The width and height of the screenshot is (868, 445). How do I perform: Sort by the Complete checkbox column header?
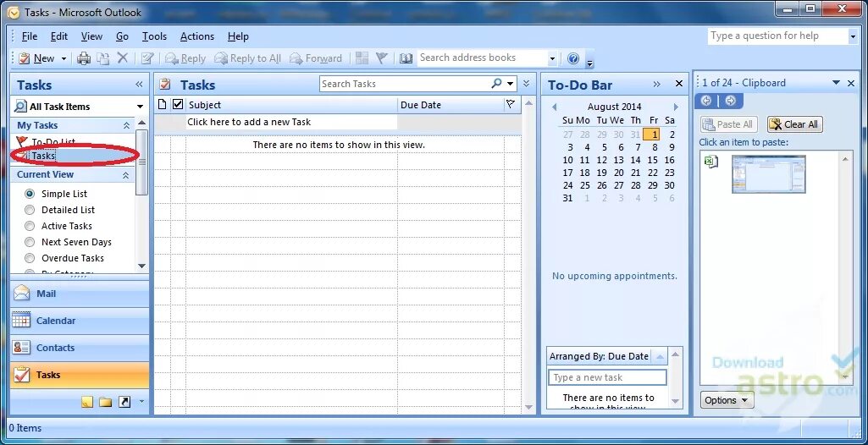(178, 104)
